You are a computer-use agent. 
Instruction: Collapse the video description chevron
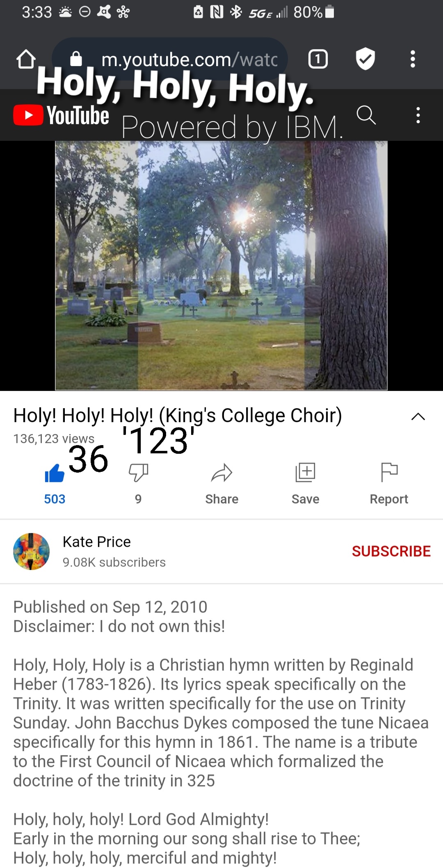pos(418,416)
